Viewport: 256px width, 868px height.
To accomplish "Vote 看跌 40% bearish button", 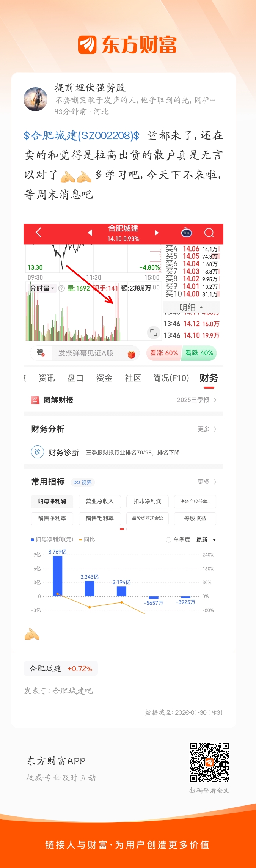I will [x=199, y=353].
